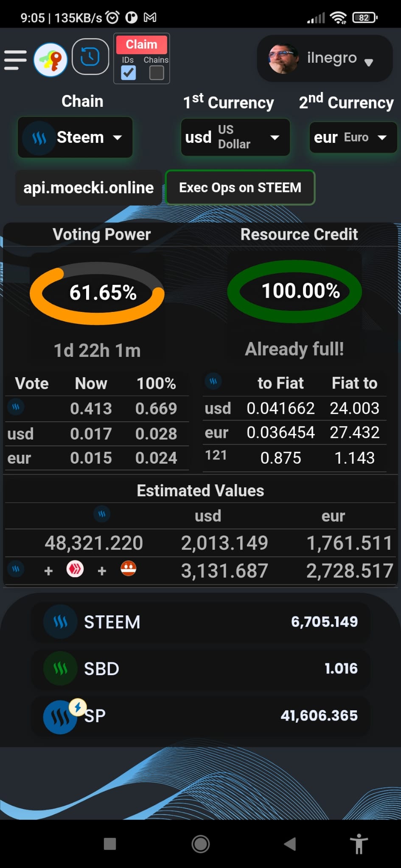This screenshot has height=868, width=401.
Task: Open the hamburger menu
Action: [x=15, y=60]
